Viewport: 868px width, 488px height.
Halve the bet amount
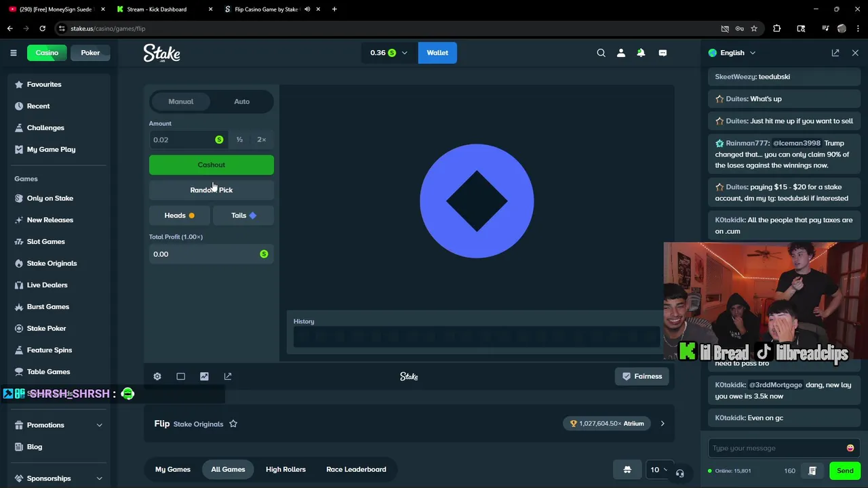pos(239,140)
